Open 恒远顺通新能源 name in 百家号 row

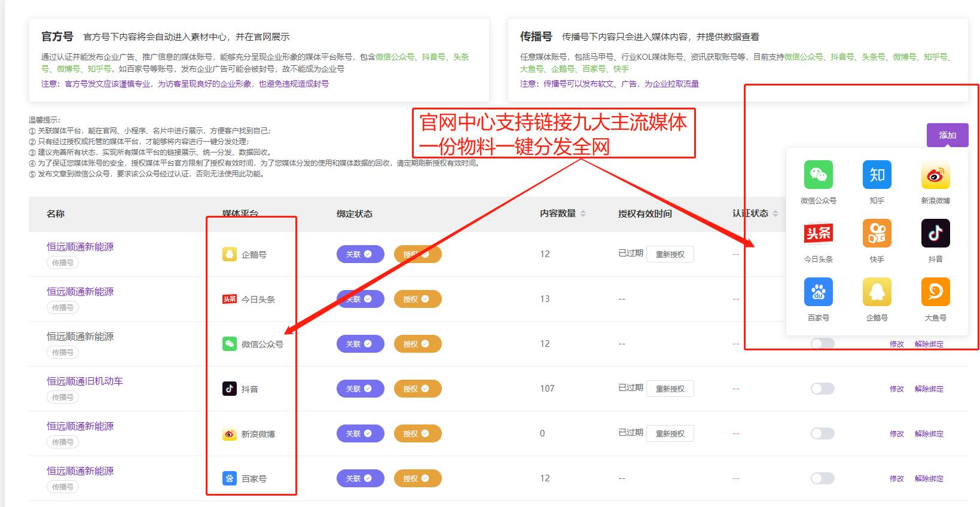pyautogui.click(x=80, y=471)
